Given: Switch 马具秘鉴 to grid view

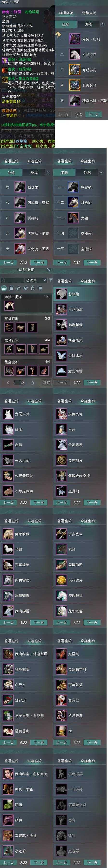Looking at the screenshot, I should click(x=11, y=288).
